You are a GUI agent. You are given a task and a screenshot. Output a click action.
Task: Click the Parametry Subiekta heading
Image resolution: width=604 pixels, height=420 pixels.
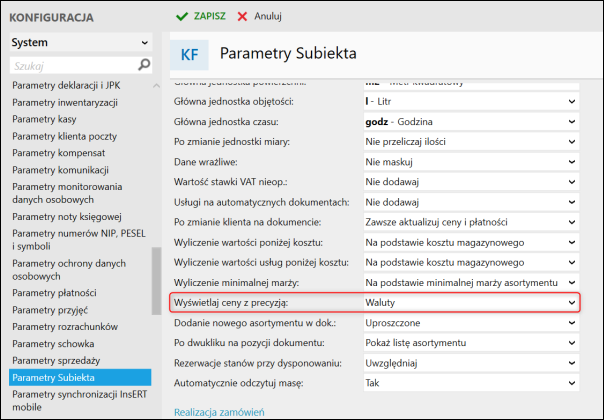click(x=288, y=53)
